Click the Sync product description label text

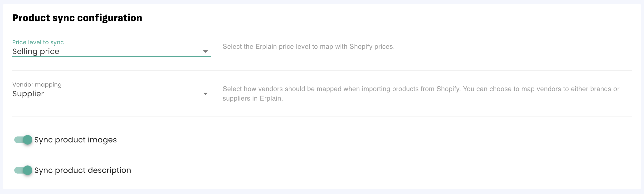point(83,170)
